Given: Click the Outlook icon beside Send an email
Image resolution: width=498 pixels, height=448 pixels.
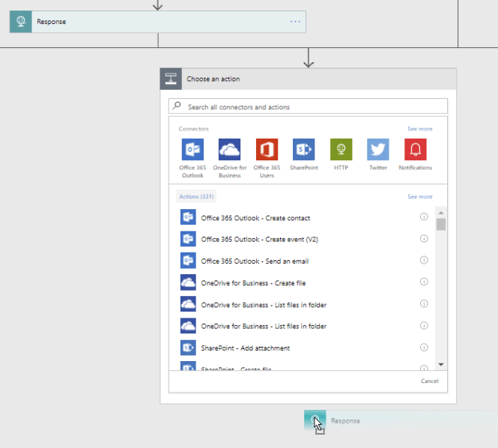Looking at the screenshot, I should 188,260.
